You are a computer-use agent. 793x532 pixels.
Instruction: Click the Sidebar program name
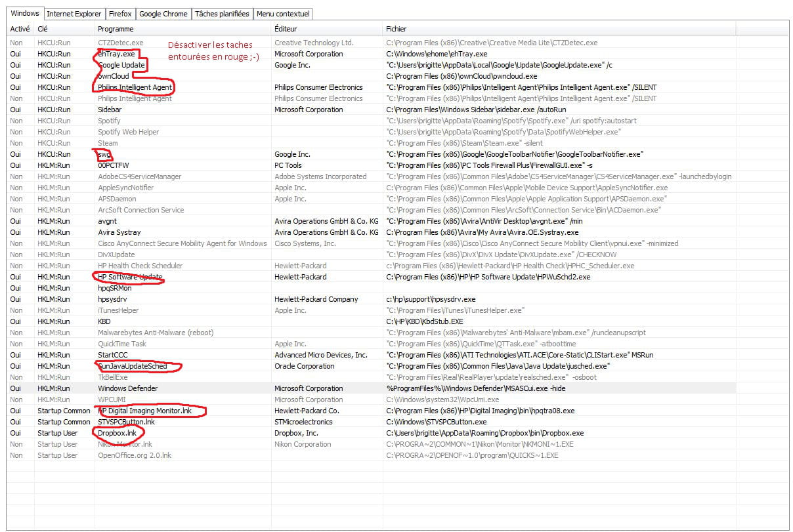110,110
